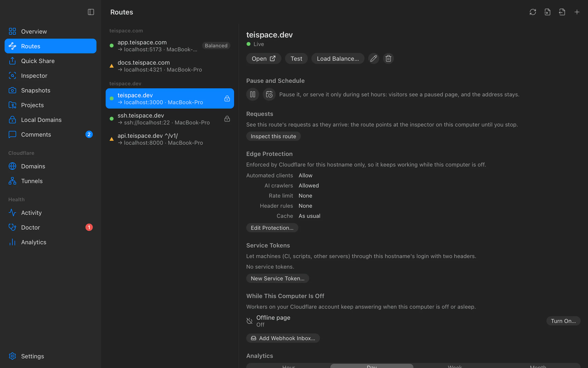The width and height of the screenshot is (588, 368).
Task: Open Projects in sidebar
Action: [51, 105]
